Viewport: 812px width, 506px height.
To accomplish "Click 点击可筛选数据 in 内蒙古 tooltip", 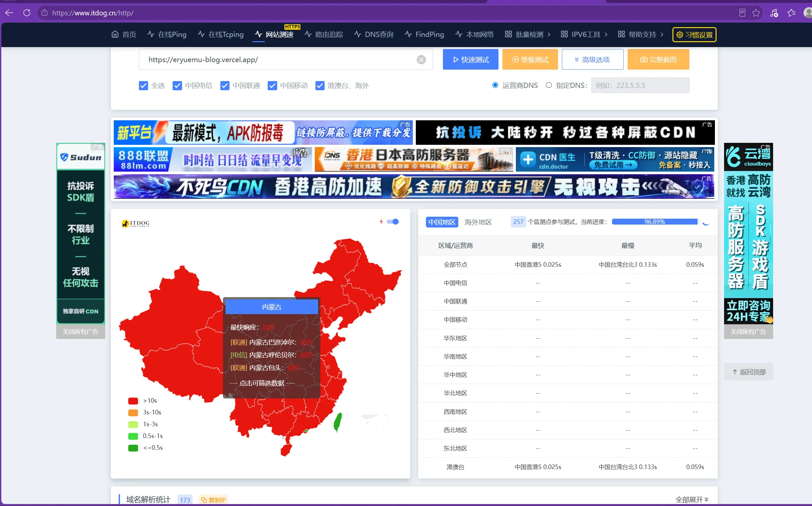I will click(262, 383).
